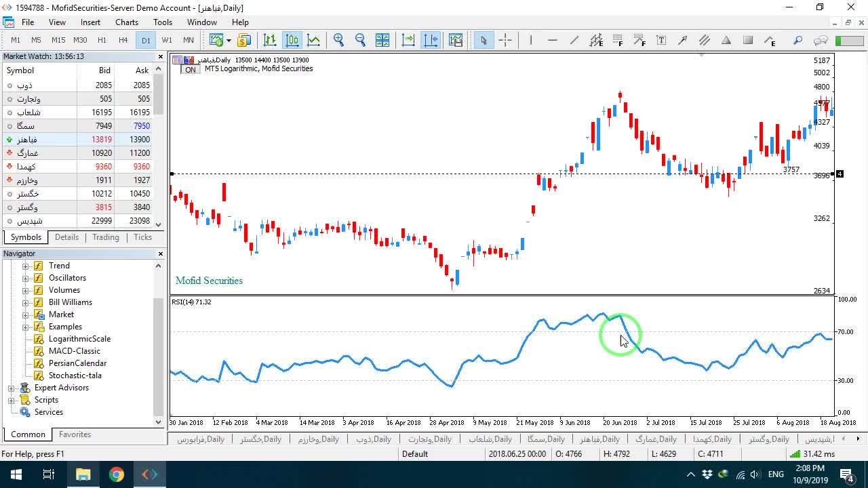Toggle chart shift
Viewport: 868px width, 488px height.
pos(431,41)
